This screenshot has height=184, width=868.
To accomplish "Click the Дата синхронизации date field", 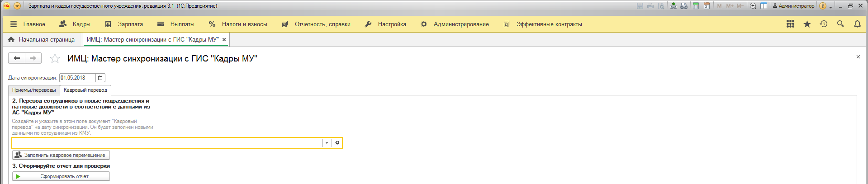I will [77, 78].
